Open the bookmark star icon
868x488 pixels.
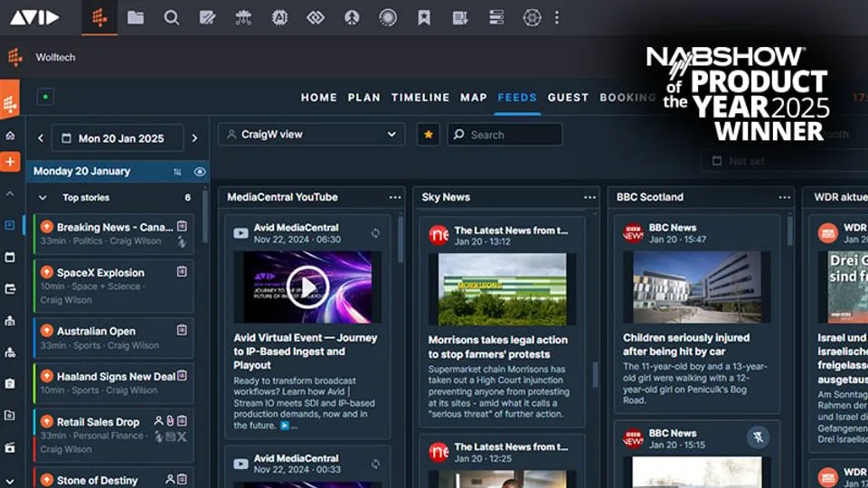[x=424, y=18]
